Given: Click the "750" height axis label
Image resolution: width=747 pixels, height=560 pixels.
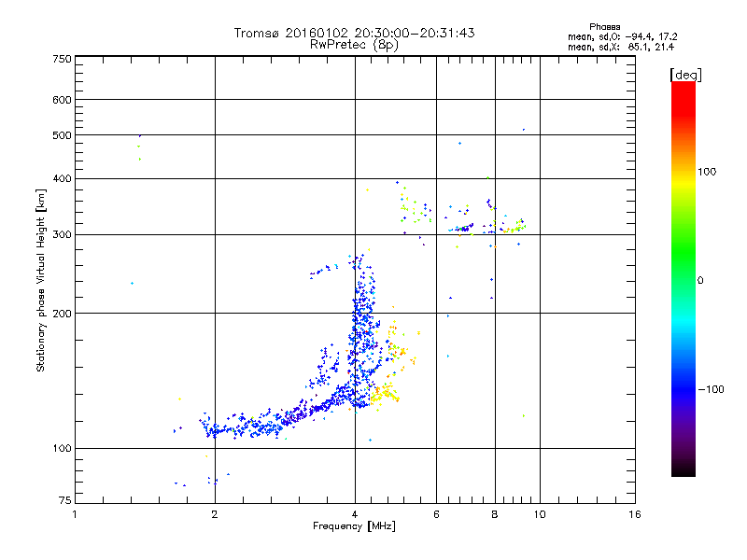Looking at the screenshot, I should pos(62,59).
